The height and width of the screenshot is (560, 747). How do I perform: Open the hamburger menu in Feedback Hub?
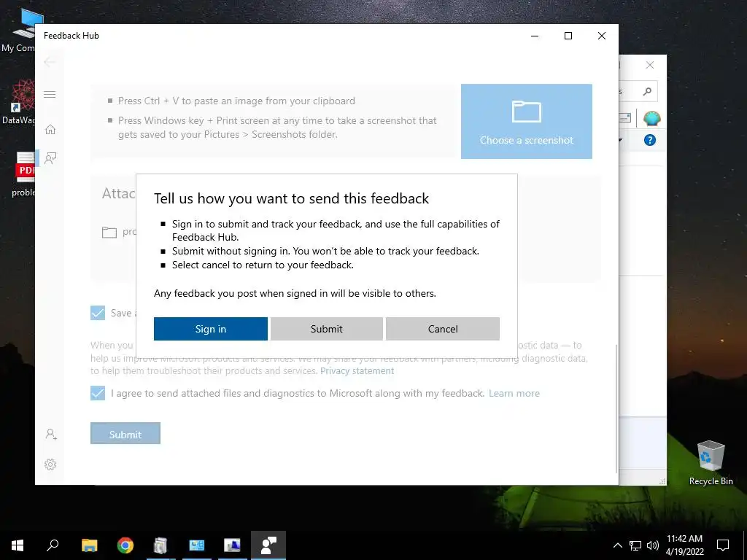point(50,94)
